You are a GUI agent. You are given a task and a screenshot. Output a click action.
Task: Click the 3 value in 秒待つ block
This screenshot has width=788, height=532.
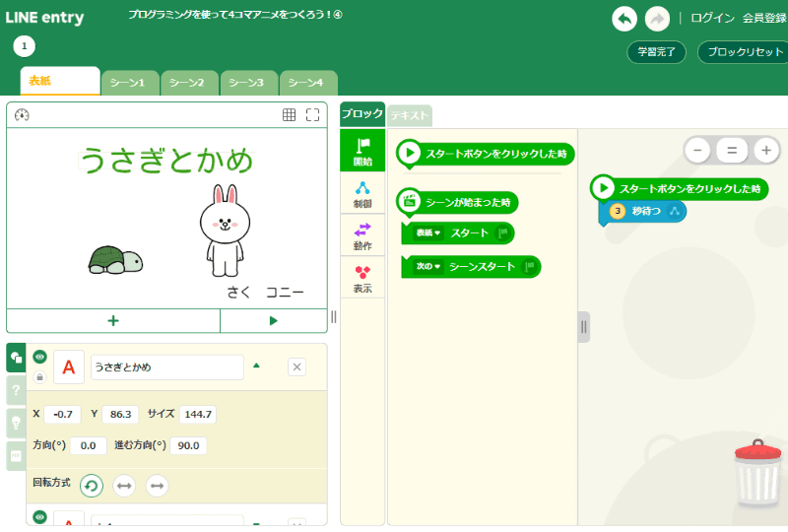618,211
